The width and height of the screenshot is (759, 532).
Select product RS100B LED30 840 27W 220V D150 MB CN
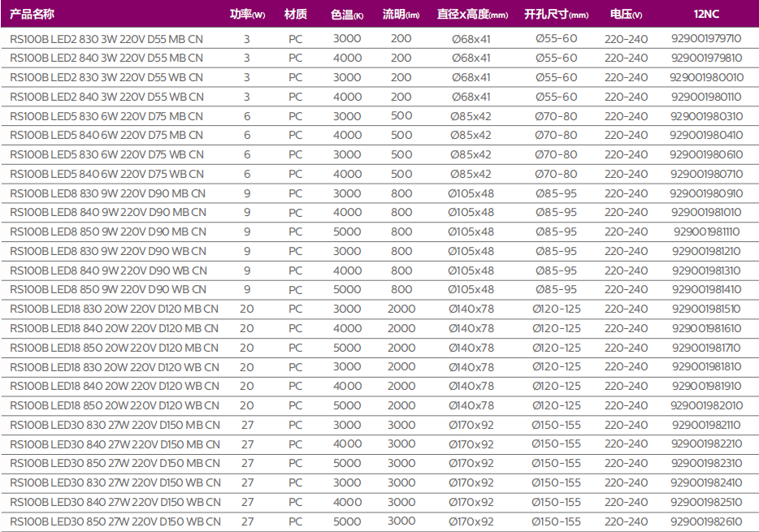tap(115, 444)
